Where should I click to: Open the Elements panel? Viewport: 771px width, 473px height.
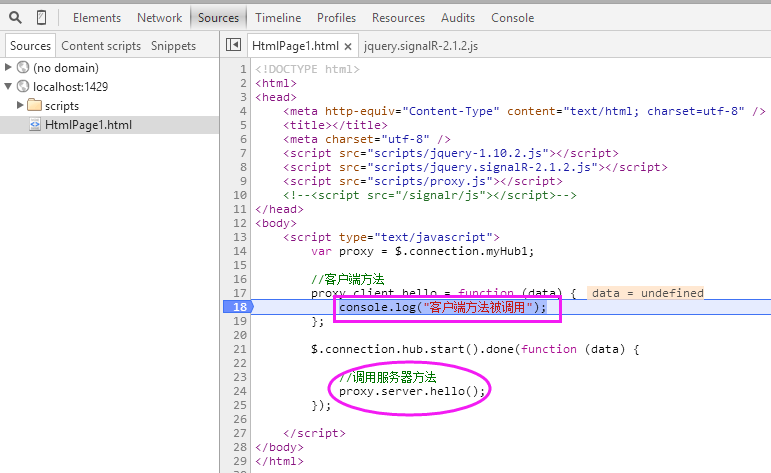tap(97, 18)
